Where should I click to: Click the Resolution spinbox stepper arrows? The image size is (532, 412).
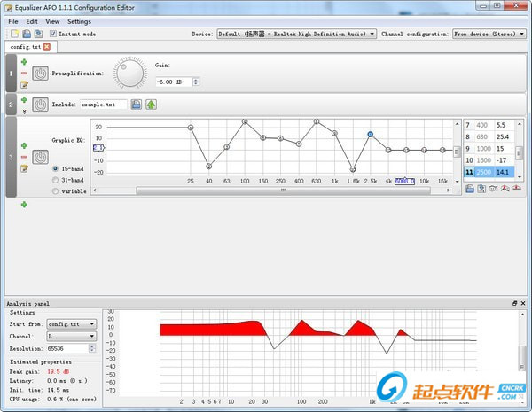coord(92,348)
